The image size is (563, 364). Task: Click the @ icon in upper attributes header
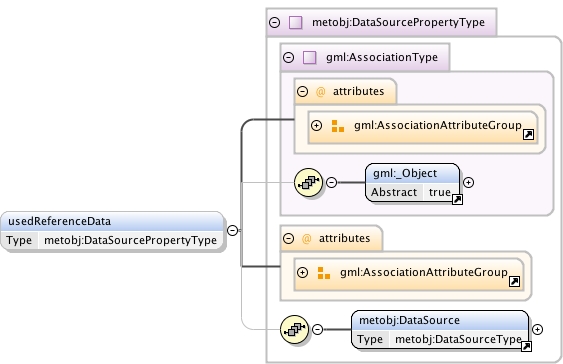320,92
